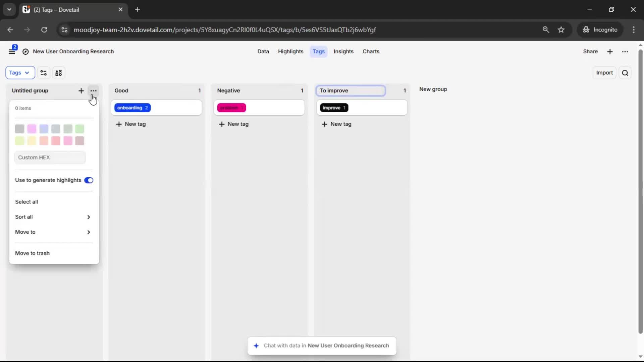The height and width of the screenshot is (362, 644).
Task: Pick the pink color swatch in top row
Action: point(32,129)
